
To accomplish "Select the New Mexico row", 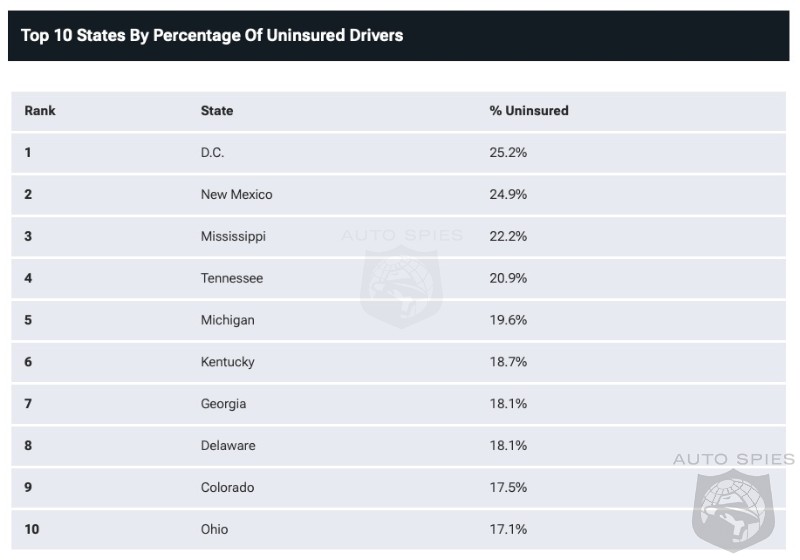I will coord(398,194).
